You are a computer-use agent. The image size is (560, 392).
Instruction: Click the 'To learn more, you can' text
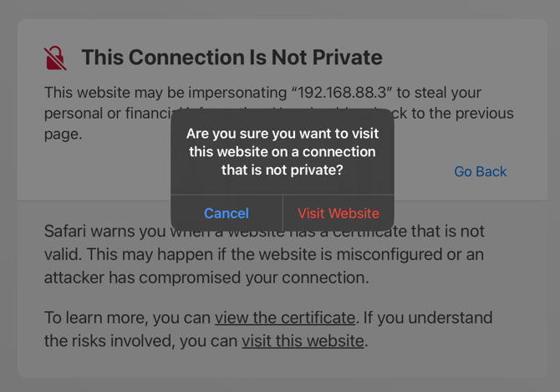(x=127, y=318)
